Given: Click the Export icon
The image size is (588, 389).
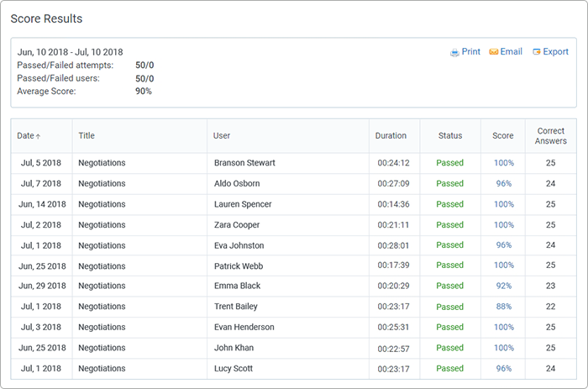Looking at the screenshot, I should point(536,52).
